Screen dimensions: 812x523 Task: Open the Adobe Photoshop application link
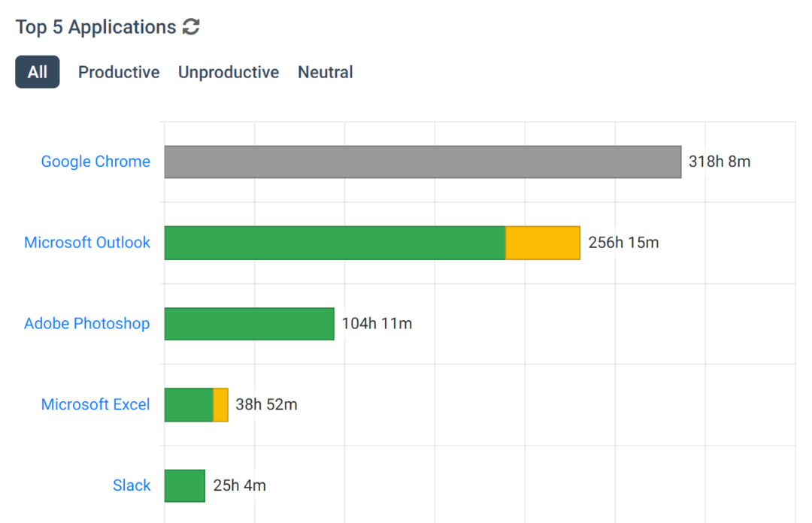click(86, 323)
